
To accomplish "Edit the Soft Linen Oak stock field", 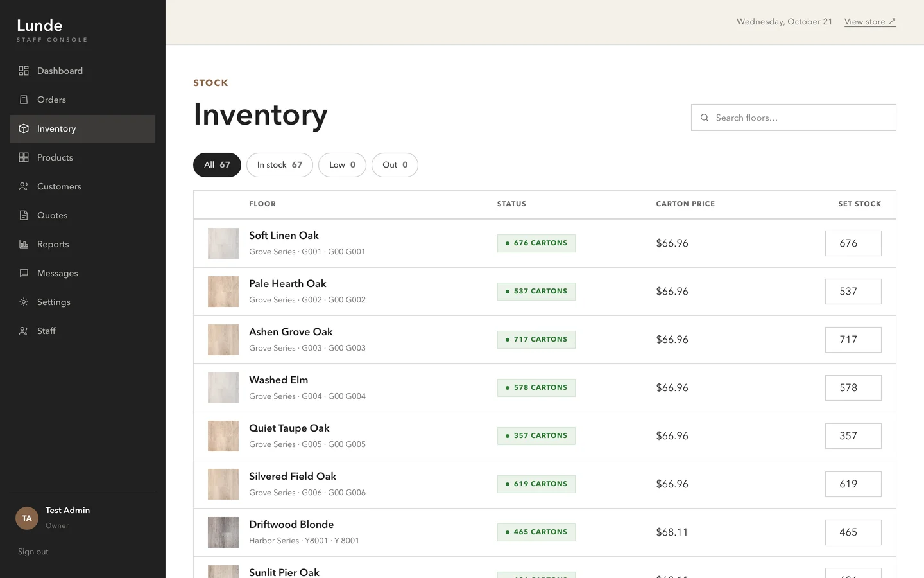I will pos(853,243).
